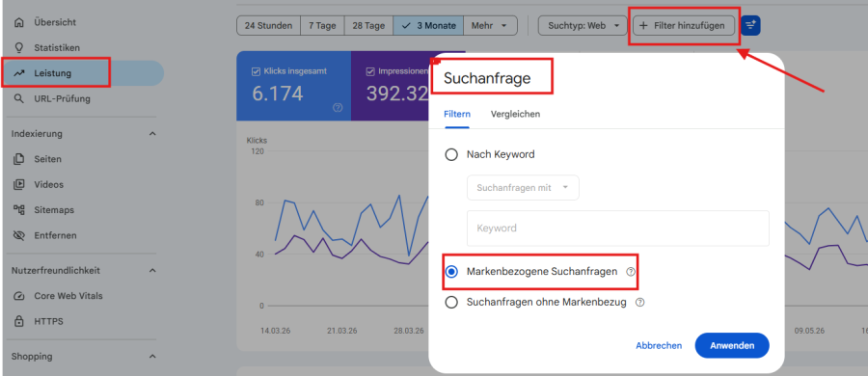Image resolution: width=868 pixels, height=376 pixels.
Task: Collapse the Indexierung section
Action: click(x=152, y=134)
